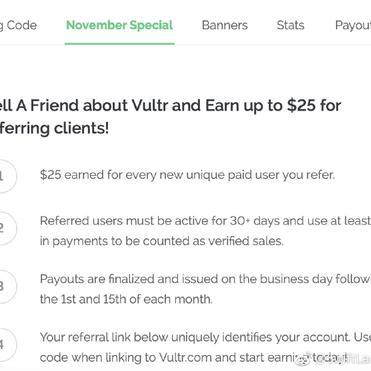This screenshot has height=371, width=371.
Task: Open the Stats tab
Action: coord(290,25)
